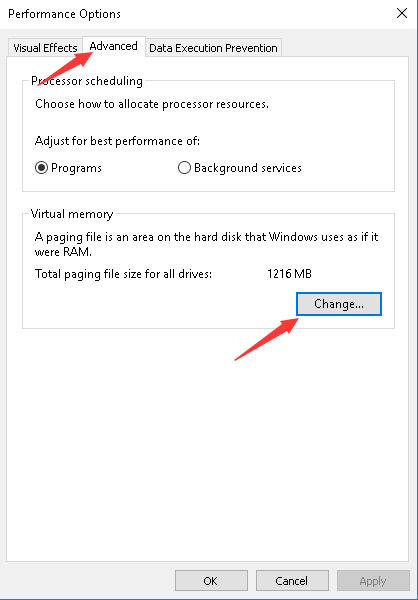Screen dimensions: 418x600
Task: Click the Performance Options title bar text
Action: coord(64,14)
